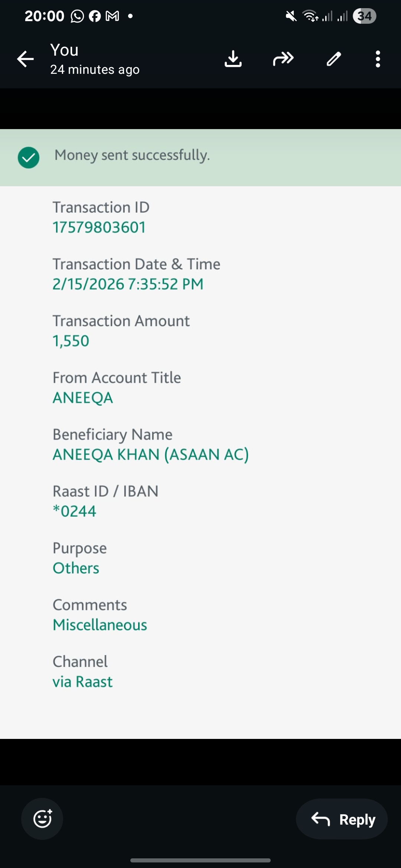Tap the back arrow icon
This screenshot has width=401, height=868.
point(25,59)
